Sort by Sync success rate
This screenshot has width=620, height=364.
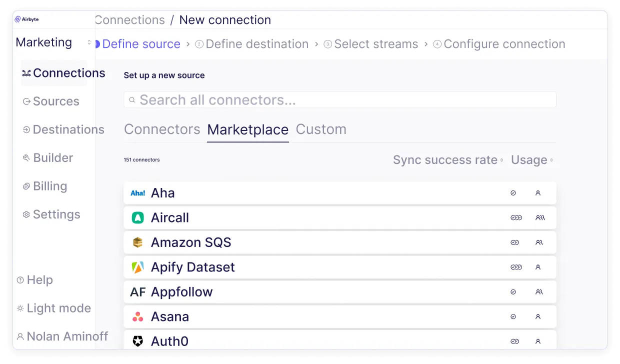click(x=448, y=160)
